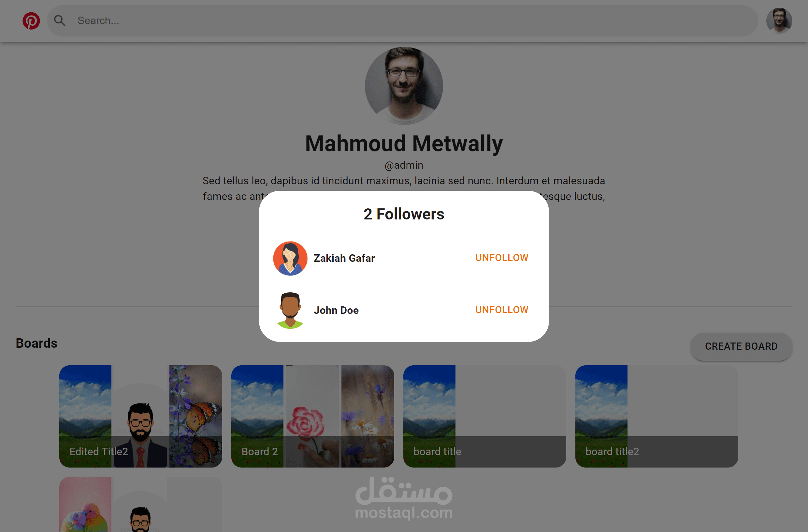
Task: Click the Pinterest logo icon
Action: pyautogui.click(x=31, y=21)
